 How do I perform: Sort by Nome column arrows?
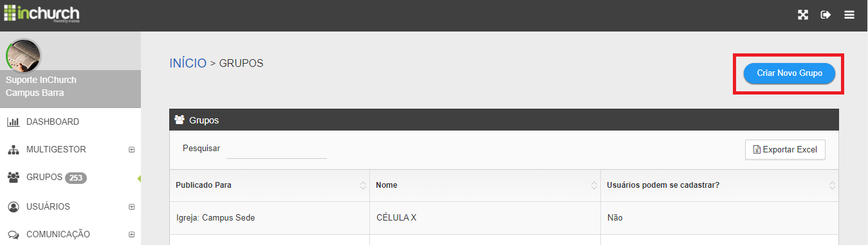click(x=594, y=185)
